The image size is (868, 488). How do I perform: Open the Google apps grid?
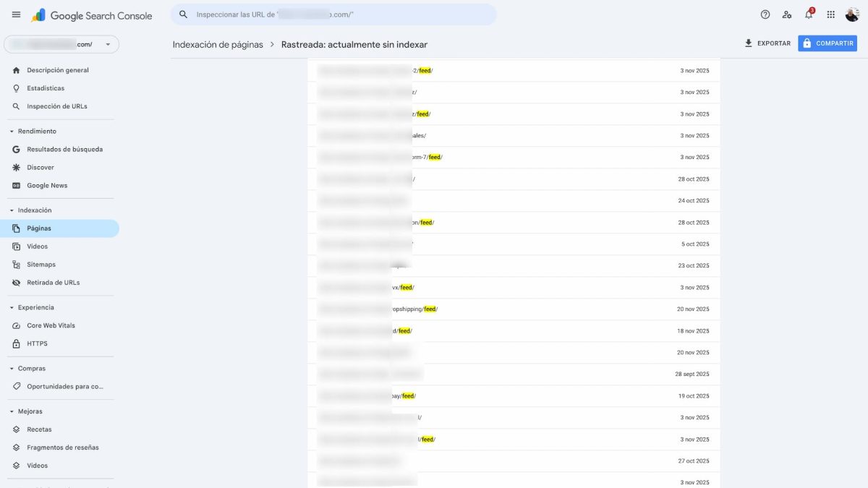pyautogui.click(x=830, y=14)
